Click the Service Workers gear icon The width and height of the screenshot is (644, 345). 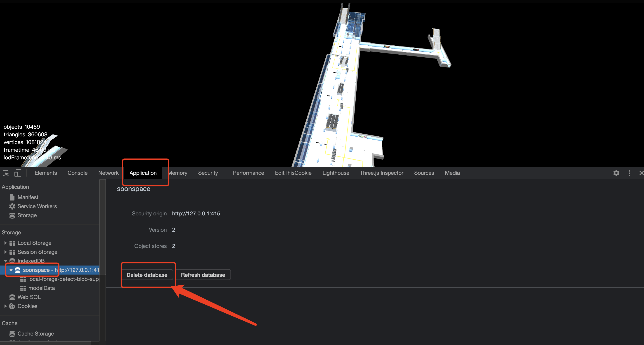pyautogui.click(x=12, y=206)
